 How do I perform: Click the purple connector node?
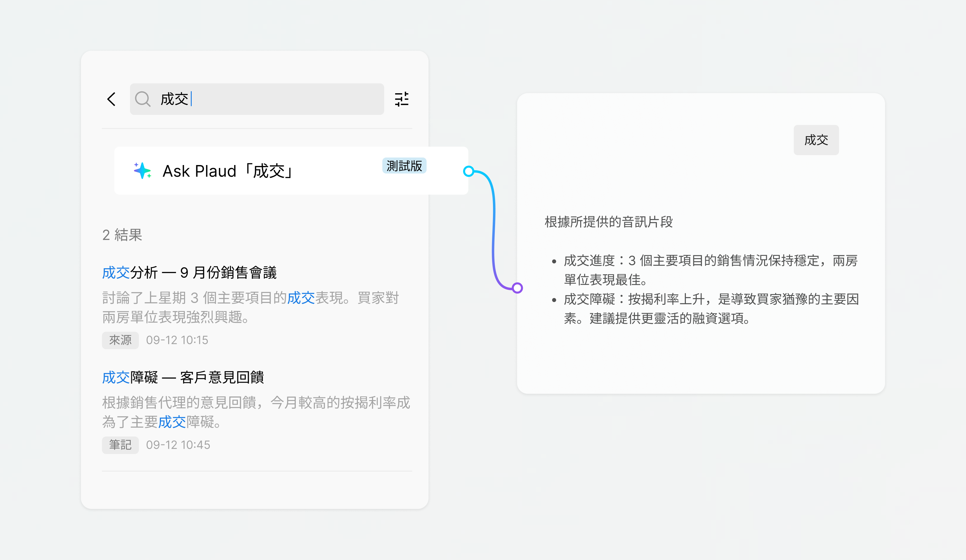point(517,288)
